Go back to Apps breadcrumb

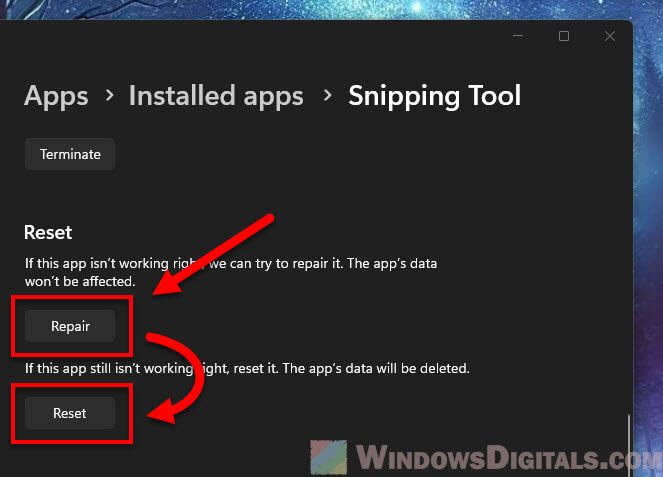[56, 96]
